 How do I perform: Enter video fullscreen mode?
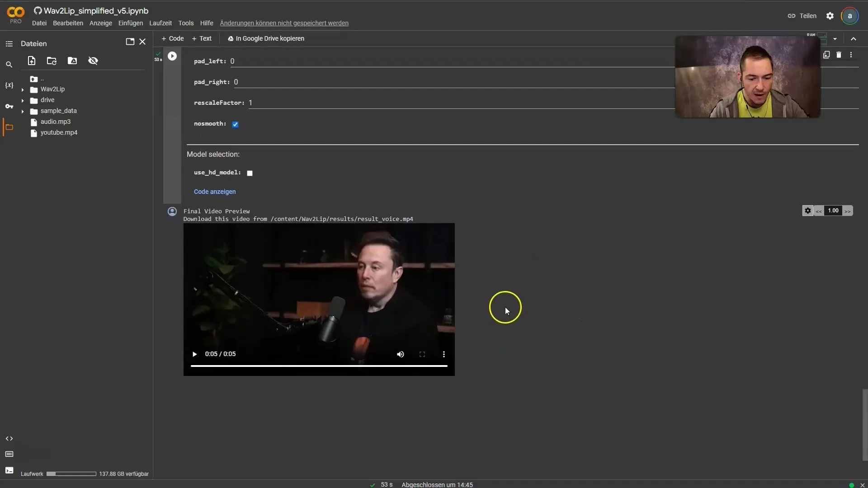(422, 354)
